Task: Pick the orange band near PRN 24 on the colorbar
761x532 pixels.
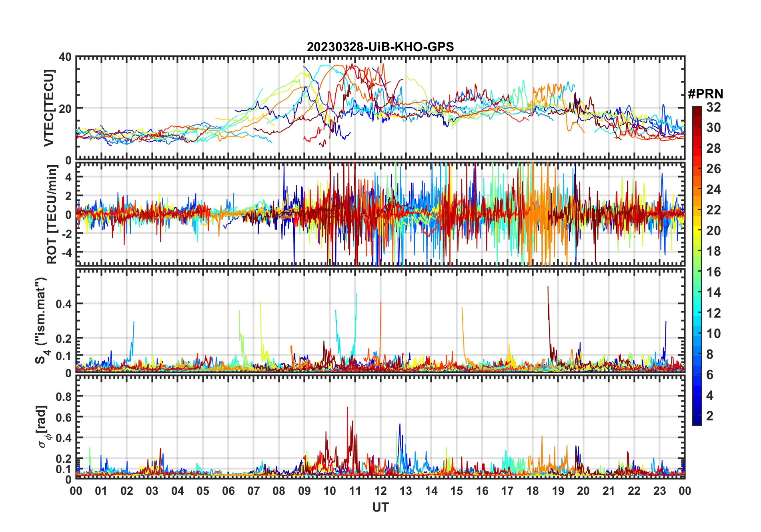Action: 697,190
